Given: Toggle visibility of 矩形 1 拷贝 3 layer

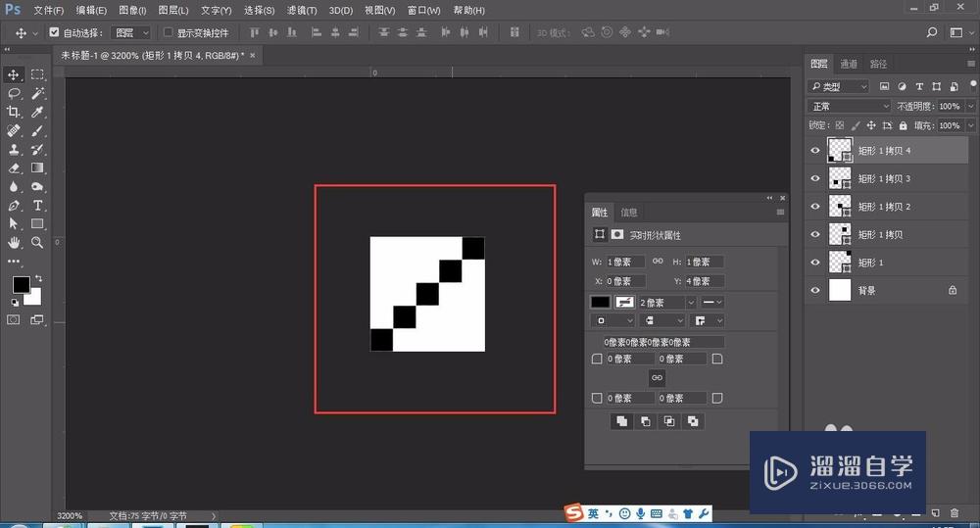Looking at the screenshot, I should 814,178.
